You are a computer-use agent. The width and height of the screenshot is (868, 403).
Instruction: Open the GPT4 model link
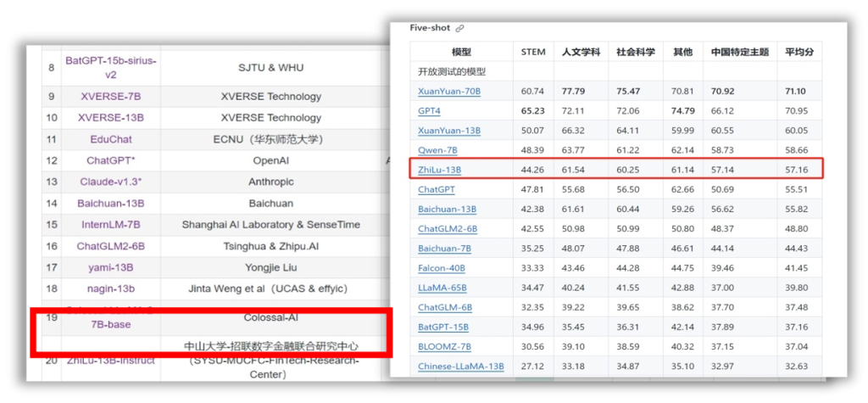431,111
